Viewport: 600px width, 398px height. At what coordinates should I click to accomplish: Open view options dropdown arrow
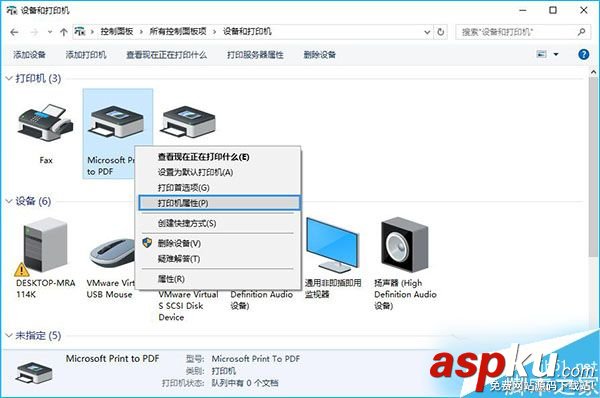click(x=556, y=55)
